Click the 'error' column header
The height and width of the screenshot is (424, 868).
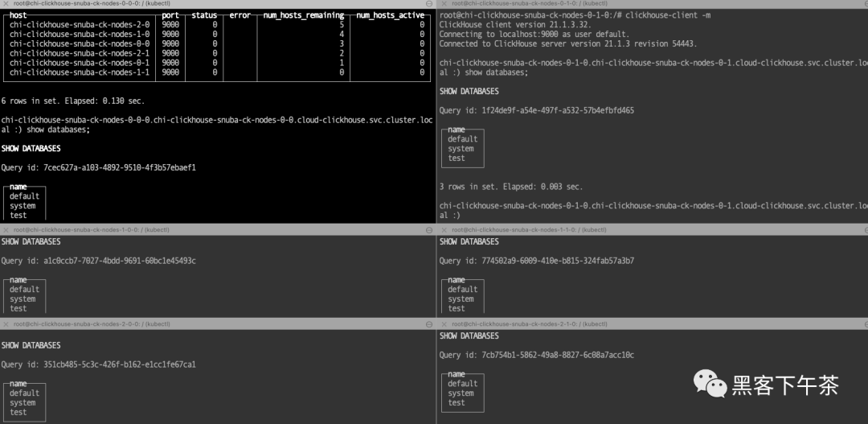pyautogui.click(x=240, y=15)
